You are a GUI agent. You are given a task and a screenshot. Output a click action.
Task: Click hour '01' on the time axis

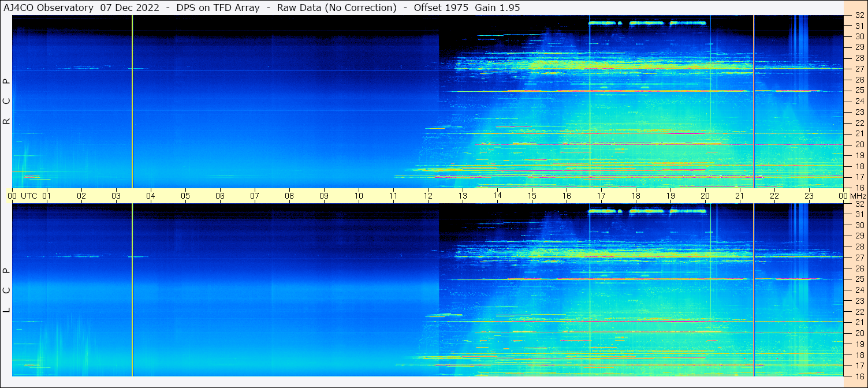coord(47,196)
